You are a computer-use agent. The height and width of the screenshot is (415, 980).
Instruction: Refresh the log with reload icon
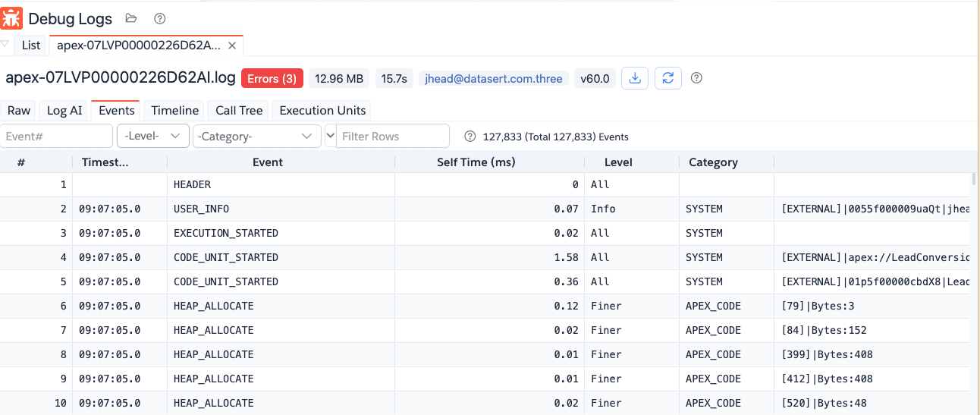[x=668, y=78]
